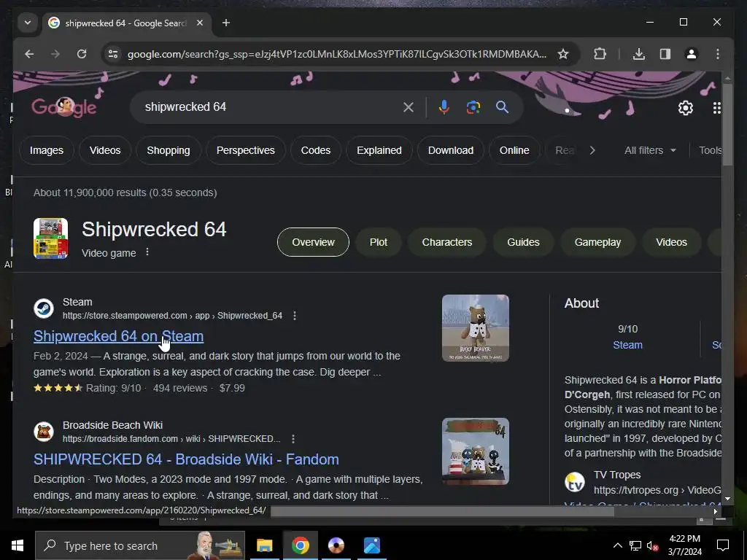Open the Chrome profile menu
747x560 pixels.
pos(692,54)
